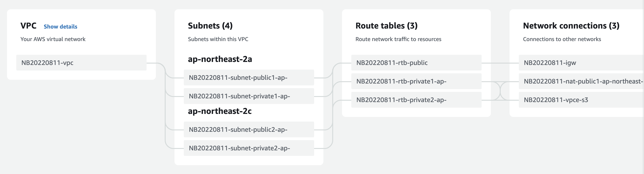The width and height of the screenshot is (644, 174).
Task: Click the Subnets (4) heading
Action: [210, 26]
